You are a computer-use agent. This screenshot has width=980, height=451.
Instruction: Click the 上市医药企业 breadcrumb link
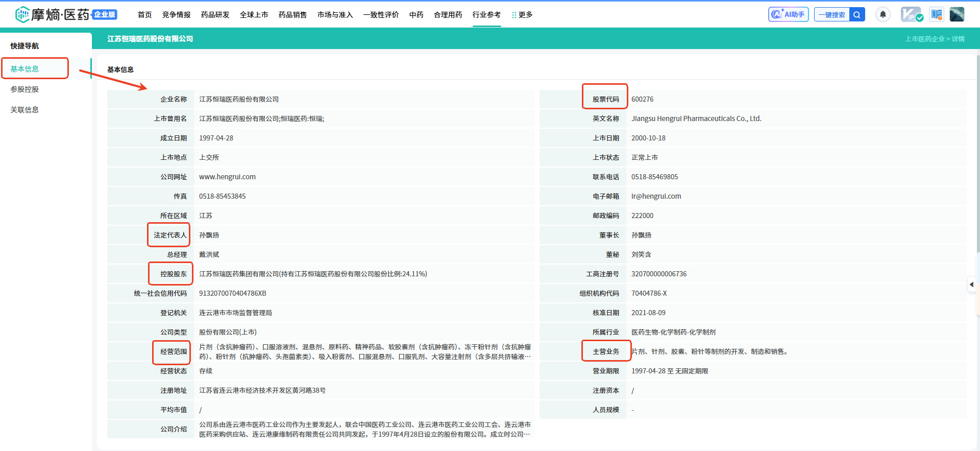tap(925, 39)
